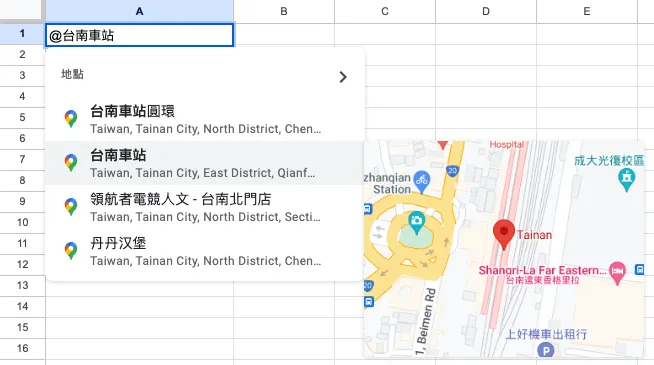
Task: Click the Shangri-La Far Eastern map label
Action: pyautogui.click(x=542, y=270)
